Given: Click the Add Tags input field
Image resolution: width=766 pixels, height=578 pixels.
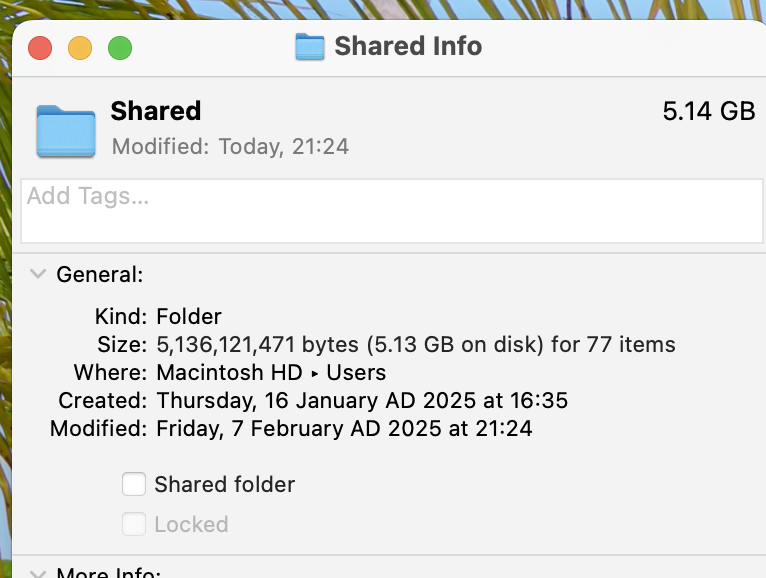Looking at the screenshot, I should pos(392,211).
